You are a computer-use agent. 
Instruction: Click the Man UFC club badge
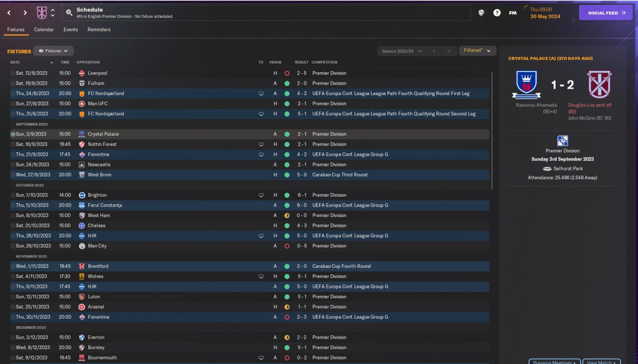[x=82, y=104]
